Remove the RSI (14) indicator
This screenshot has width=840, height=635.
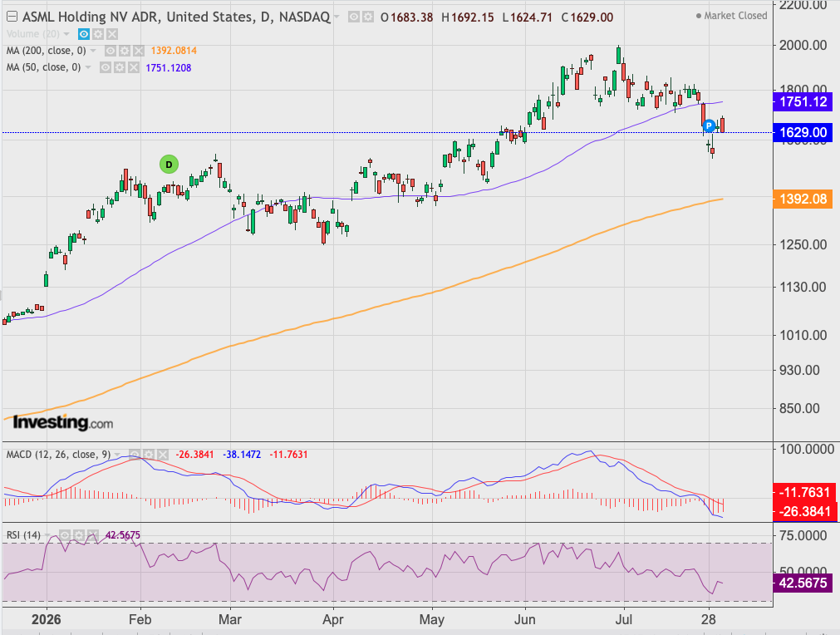click(93, 535)
